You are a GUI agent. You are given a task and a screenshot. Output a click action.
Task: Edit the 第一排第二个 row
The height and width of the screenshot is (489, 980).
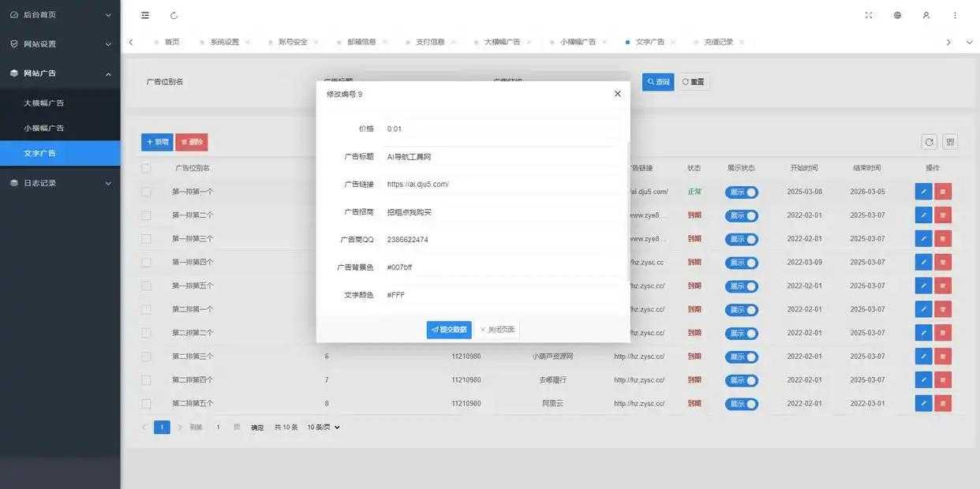923,215
